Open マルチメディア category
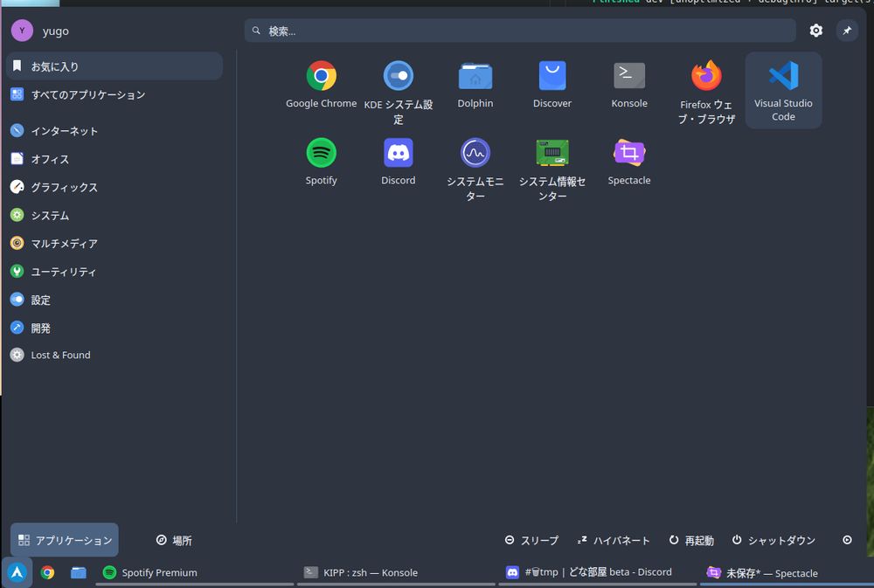The height and width of the screenshot is (588, 874). 114,244
